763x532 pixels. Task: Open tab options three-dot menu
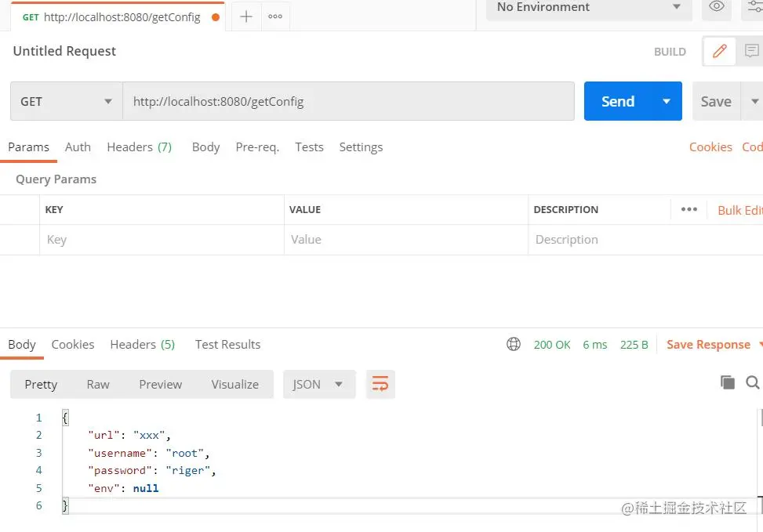pyautogui.click(x=275, y=16)
